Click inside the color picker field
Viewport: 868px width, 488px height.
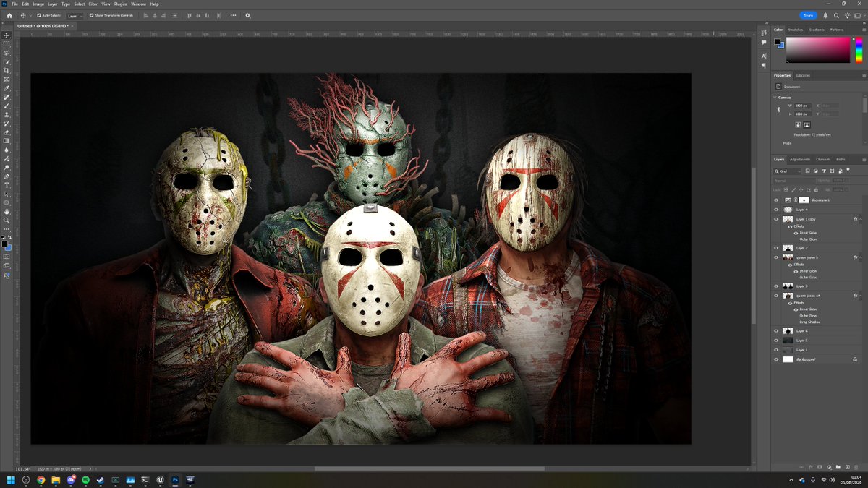tap(818, 50)
